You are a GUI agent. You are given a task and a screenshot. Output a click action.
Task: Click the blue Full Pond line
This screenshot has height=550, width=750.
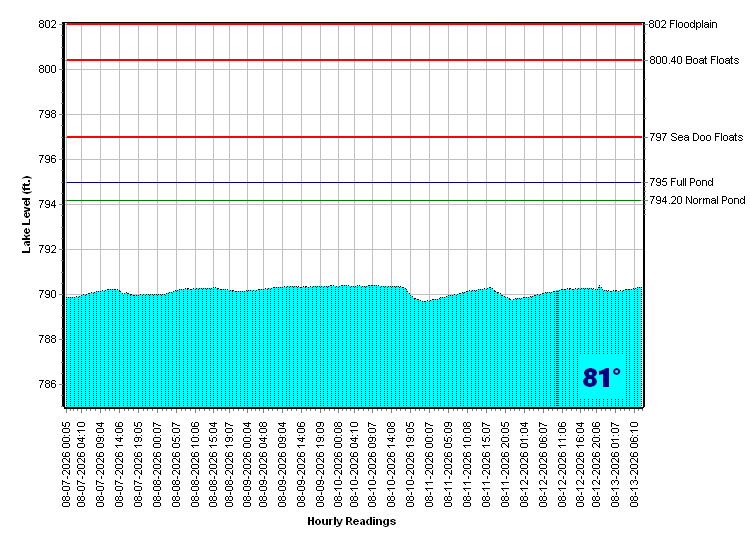(353, 182)
